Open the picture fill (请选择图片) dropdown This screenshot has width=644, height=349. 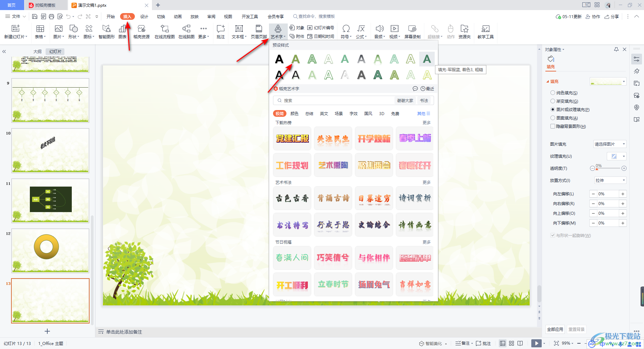pos(609,144)
